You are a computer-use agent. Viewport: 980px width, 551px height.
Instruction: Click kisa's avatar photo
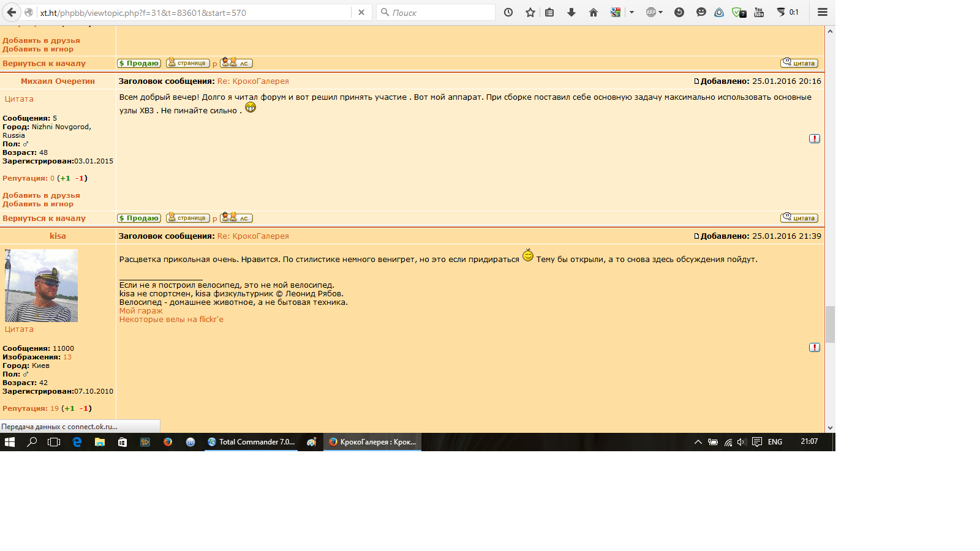[x=42, y=285]
